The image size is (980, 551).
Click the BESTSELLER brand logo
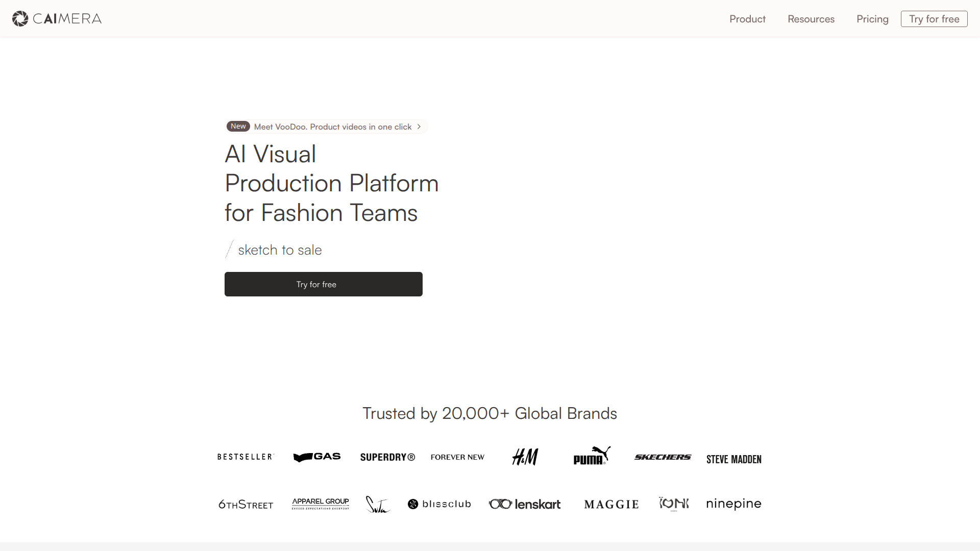246,457
